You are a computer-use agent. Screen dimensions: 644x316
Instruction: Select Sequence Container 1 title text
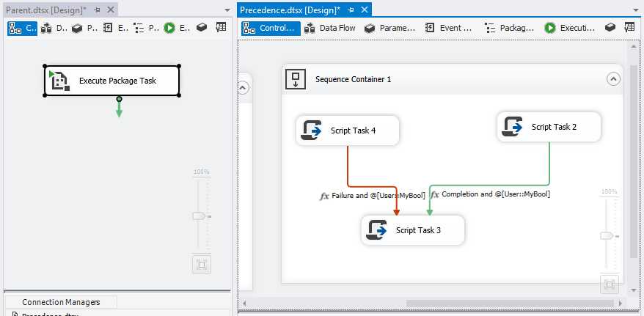coord(354,79)
